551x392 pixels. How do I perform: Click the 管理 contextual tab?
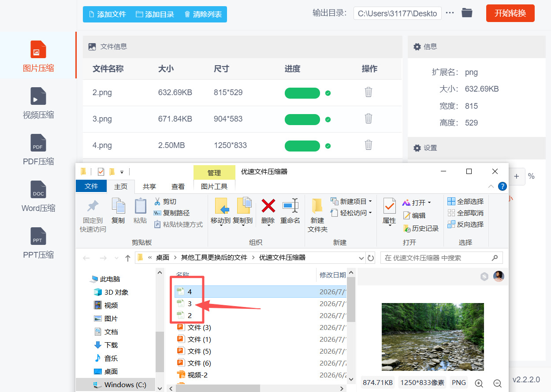[214, 173]
